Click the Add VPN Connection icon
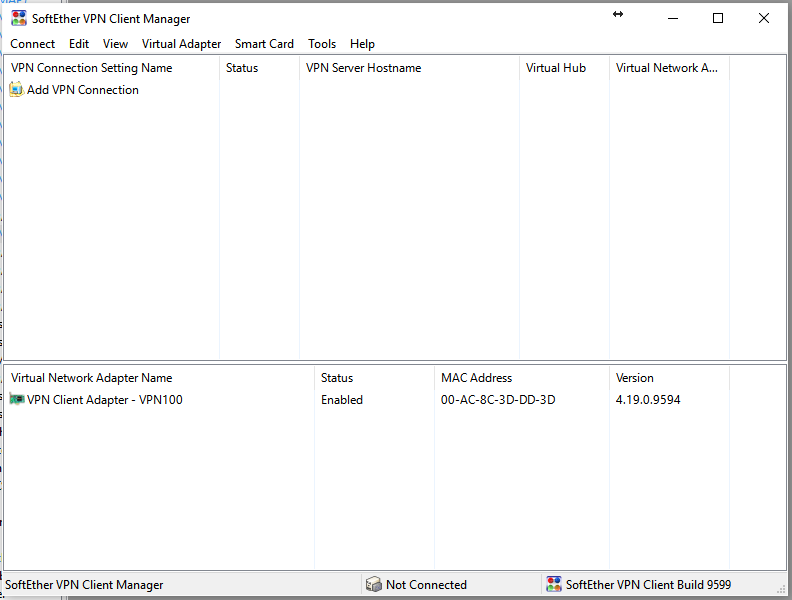The image size is (792, 600). (17, 89)
